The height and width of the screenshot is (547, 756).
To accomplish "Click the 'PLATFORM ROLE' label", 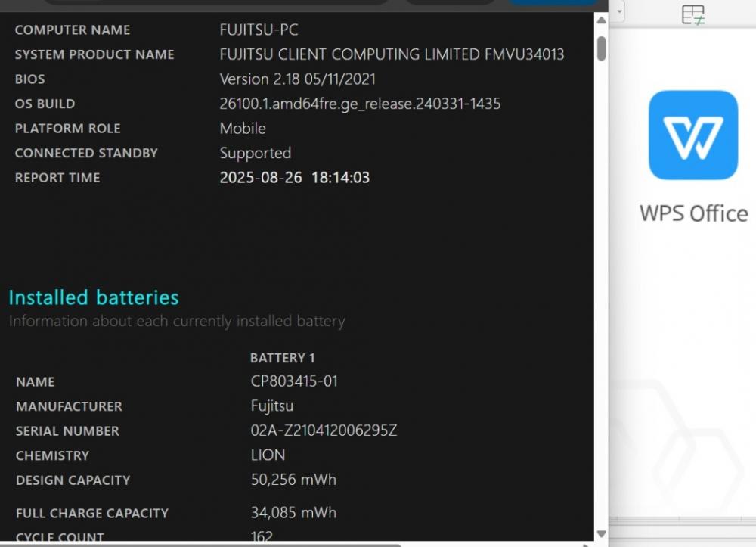I will click(x=67, y=129).
